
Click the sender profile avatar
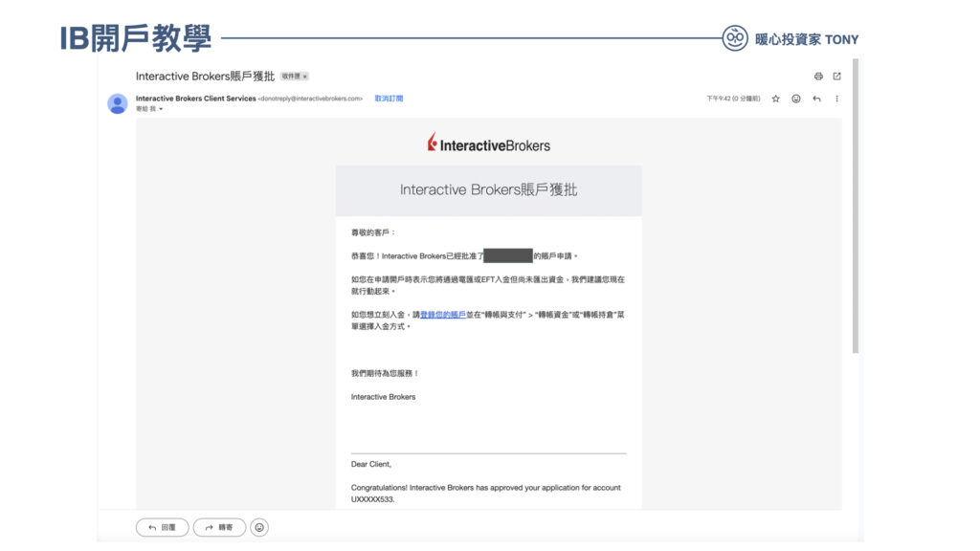pos(118,103)
